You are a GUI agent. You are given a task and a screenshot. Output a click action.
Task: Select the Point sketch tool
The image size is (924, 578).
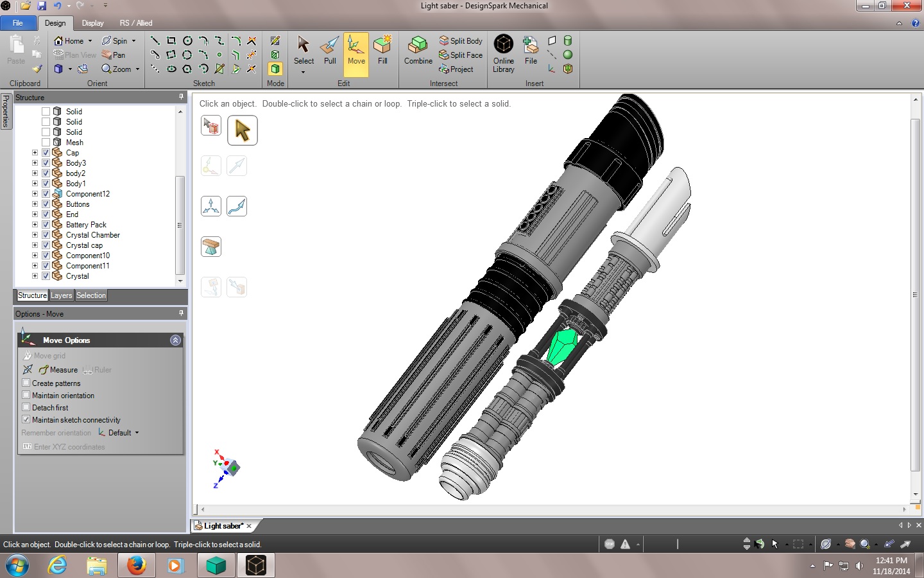219,55
